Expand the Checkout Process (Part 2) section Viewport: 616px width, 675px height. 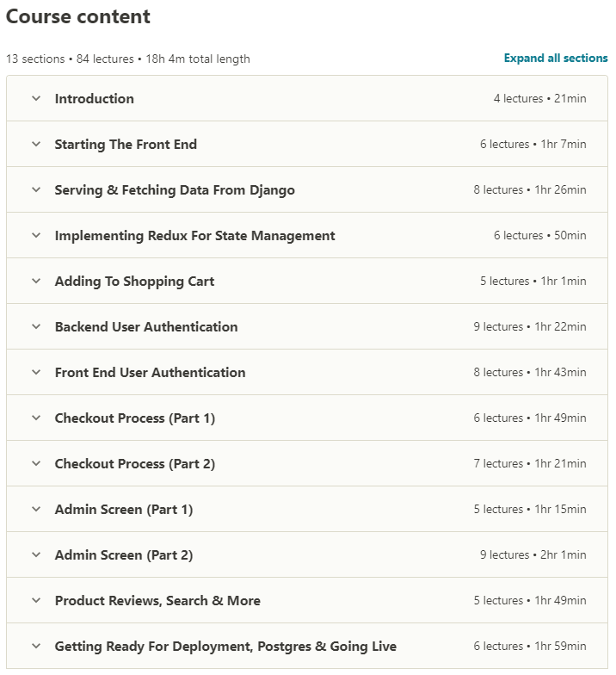[134, 464]
